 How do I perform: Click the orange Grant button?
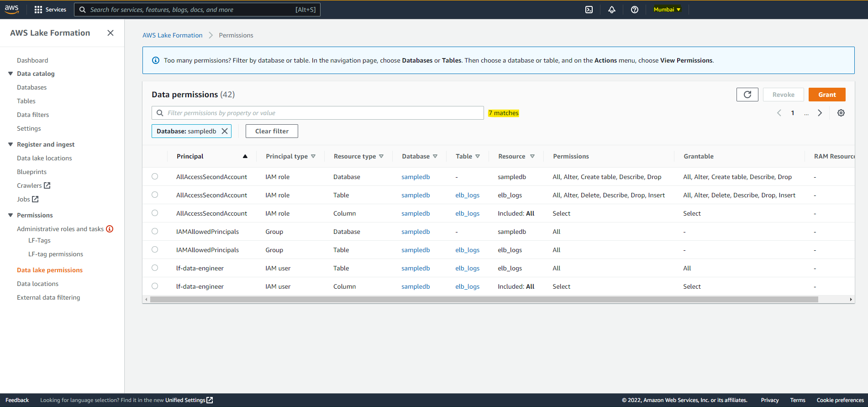coord(827,95)
